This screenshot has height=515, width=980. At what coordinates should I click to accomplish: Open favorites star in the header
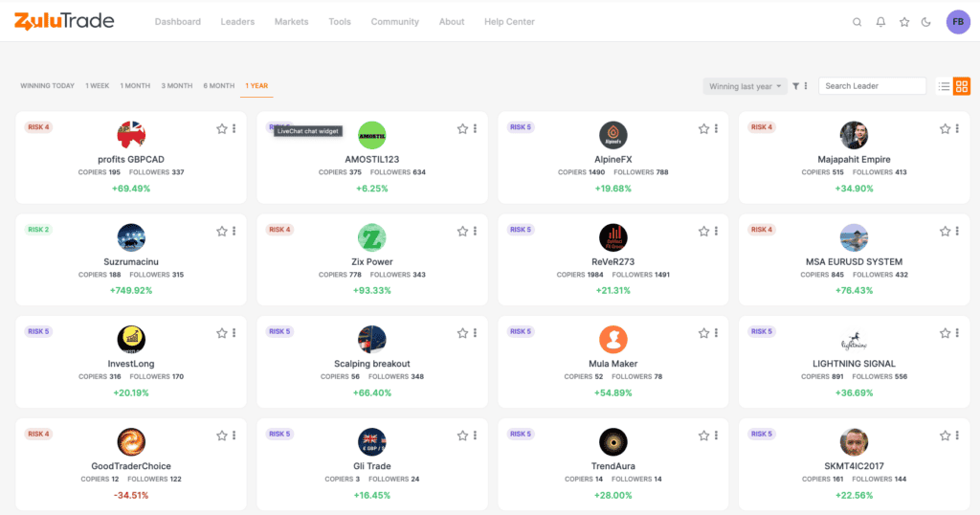(x=904, y=22)
